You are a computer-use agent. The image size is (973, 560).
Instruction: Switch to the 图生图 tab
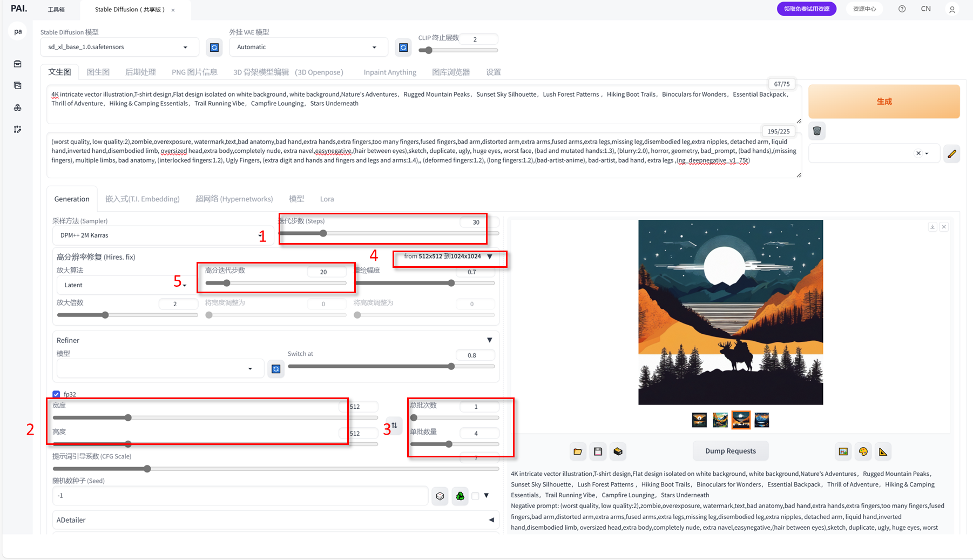98,72
